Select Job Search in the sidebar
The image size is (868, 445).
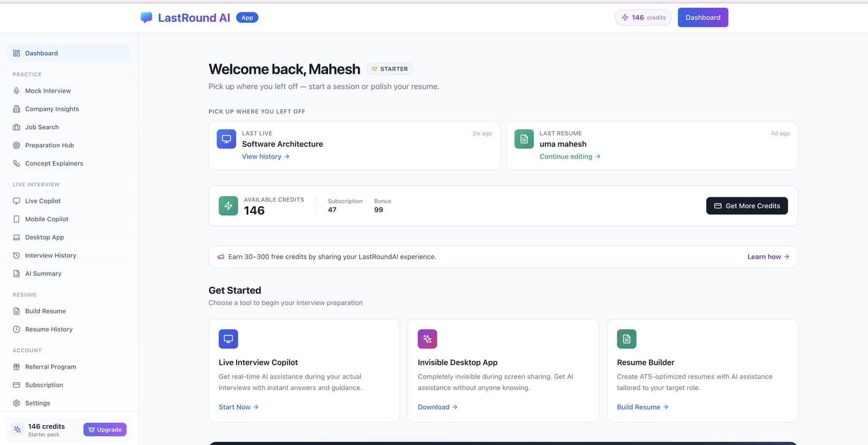coord(68,127)
